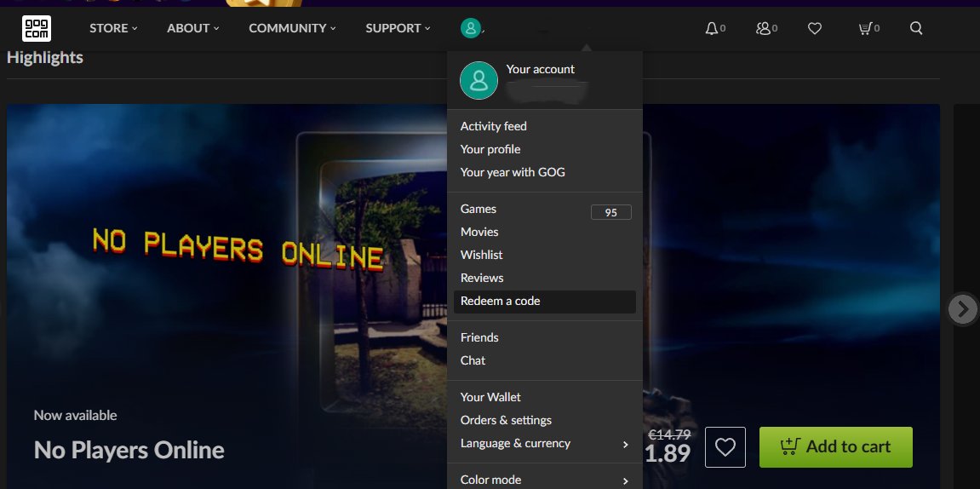Open Your Wallet
The height and width of the screenshot is (489, 980).
(x=490, y=397)
